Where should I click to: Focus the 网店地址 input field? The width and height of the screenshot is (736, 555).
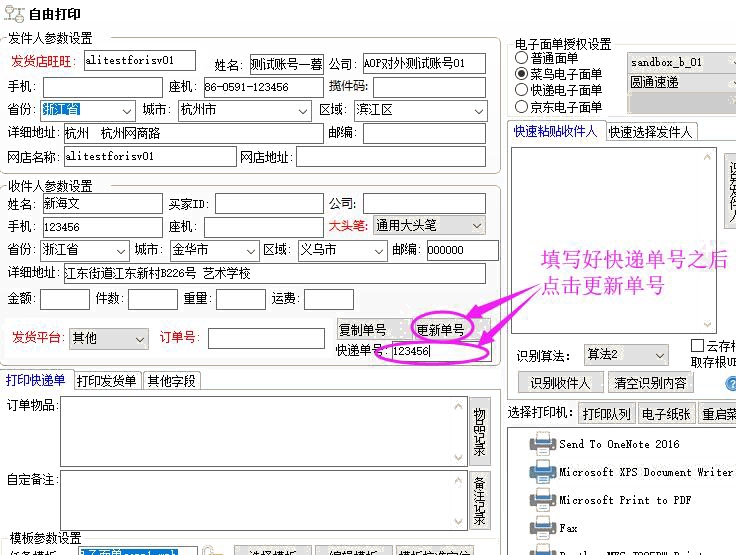pyautogui.click(x=391, y=156)
